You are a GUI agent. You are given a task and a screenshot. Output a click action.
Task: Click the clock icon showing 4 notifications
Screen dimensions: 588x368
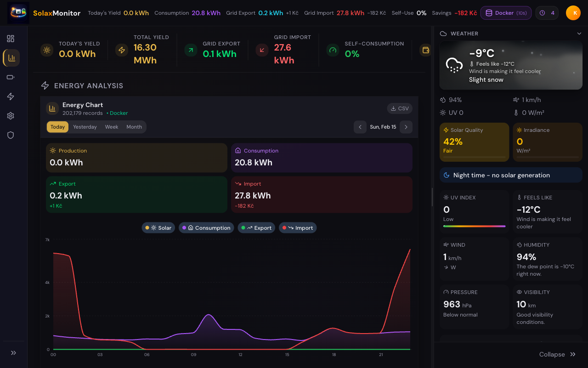[547, 13]
